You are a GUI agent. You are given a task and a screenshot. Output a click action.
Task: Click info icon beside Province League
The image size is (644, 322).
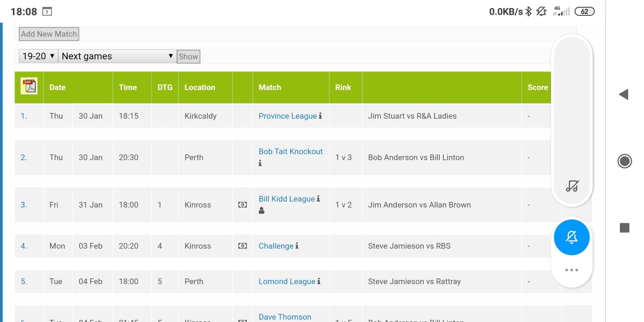(320, 116)
